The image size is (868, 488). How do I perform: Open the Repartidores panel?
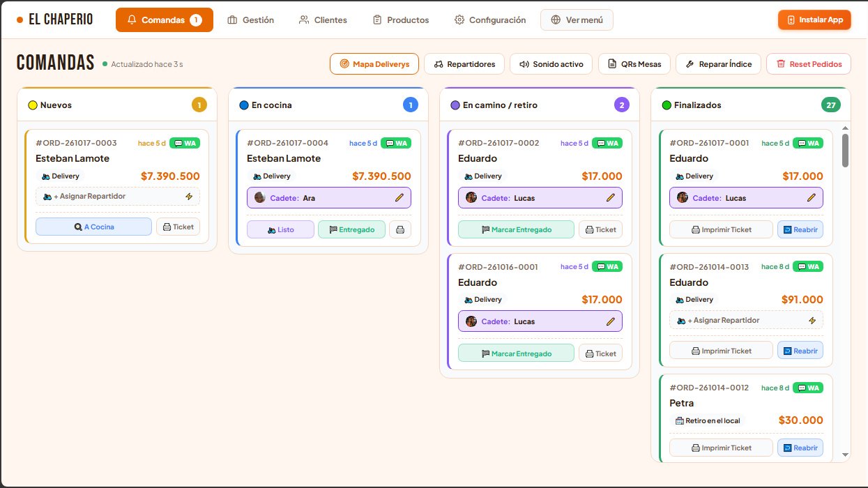(x=464, y=63)
